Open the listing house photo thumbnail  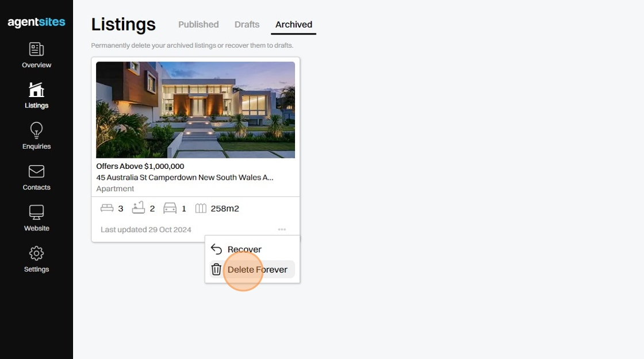click(x=195, y=110)
